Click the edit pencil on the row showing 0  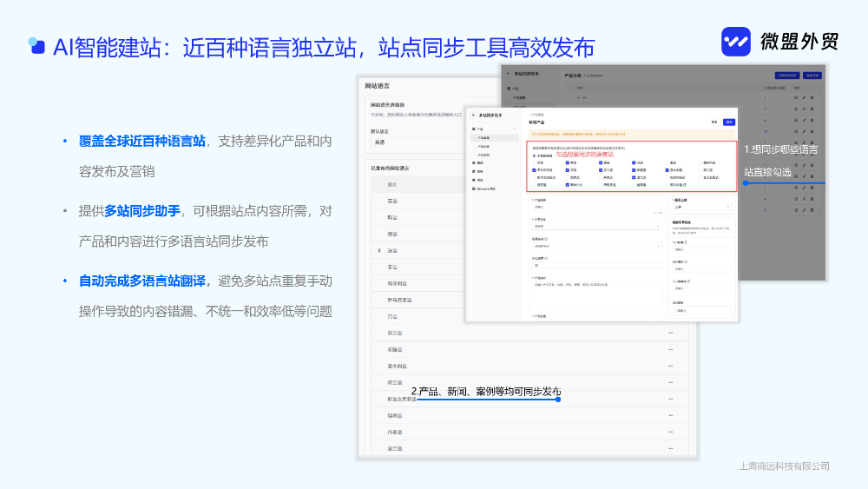[804, 210]
